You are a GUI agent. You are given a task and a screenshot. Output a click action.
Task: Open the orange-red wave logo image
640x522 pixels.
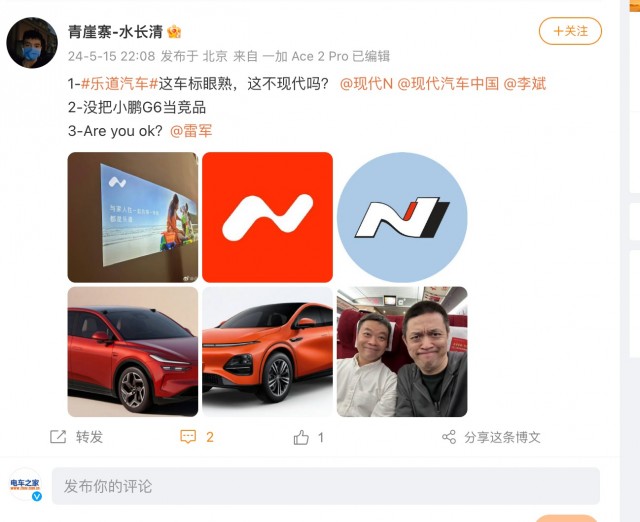(x=267, y=217)
